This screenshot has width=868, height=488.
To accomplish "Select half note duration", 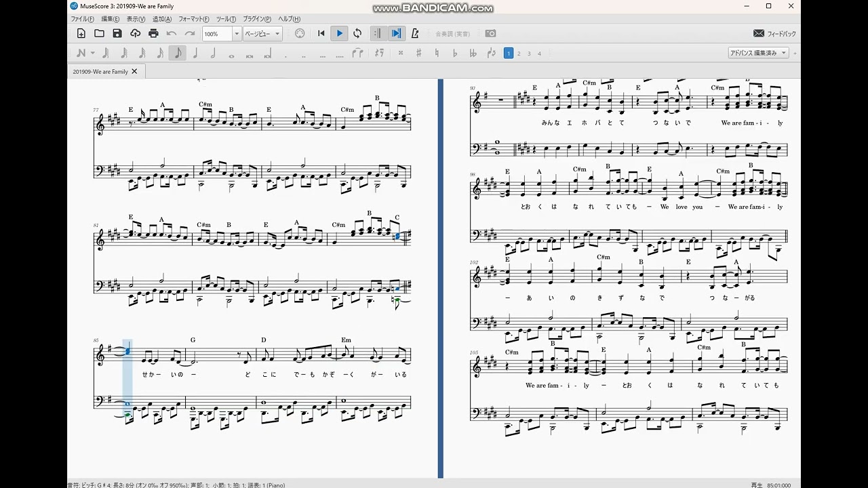I will click(213, 53).
